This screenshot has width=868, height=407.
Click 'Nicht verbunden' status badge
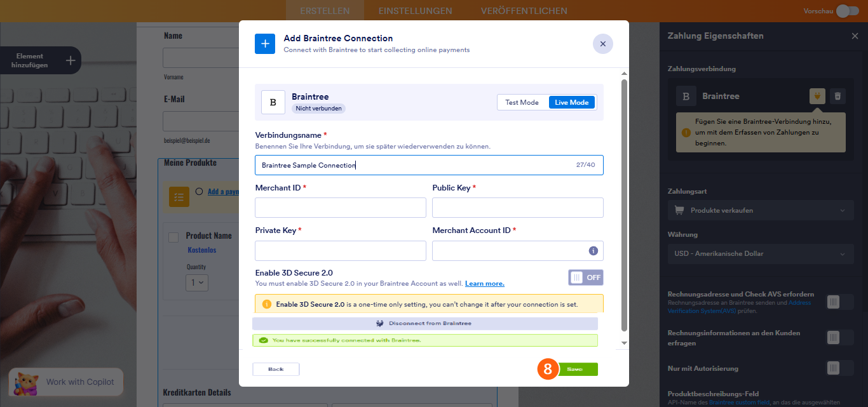coord(319,109)
